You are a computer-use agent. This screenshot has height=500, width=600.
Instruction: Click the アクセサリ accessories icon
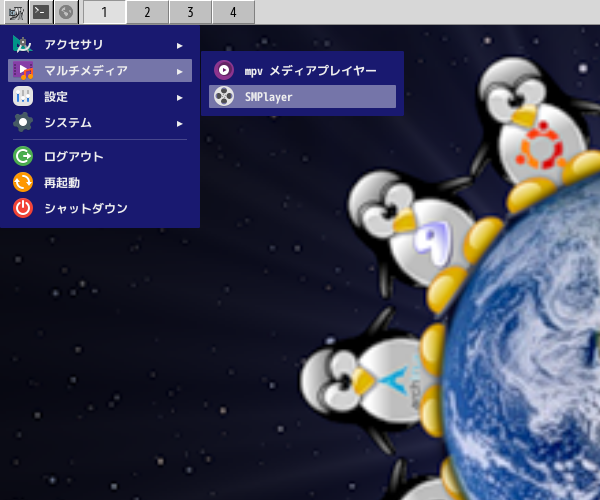pyautogui.click(x=23, y=45)
